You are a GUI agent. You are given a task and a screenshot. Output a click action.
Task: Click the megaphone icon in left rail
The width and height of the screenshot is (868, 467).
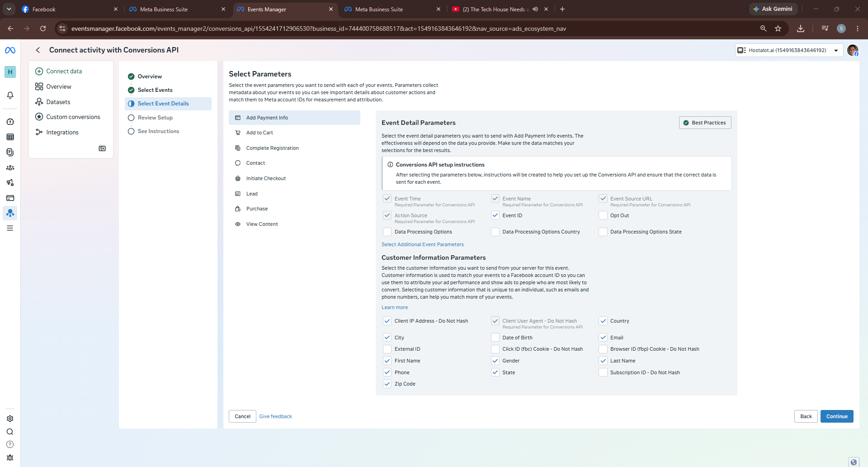pos(10,183)
